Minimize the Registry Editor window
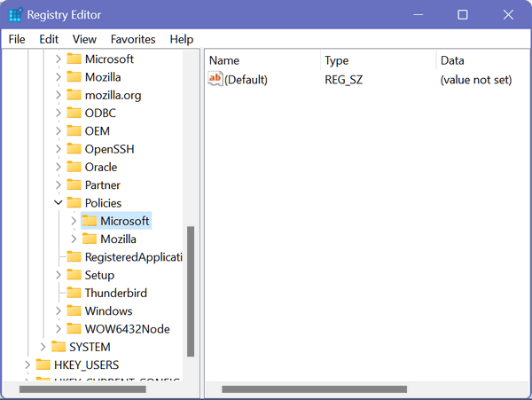Screen dimensions: 532x400 (x=419, y=15)
